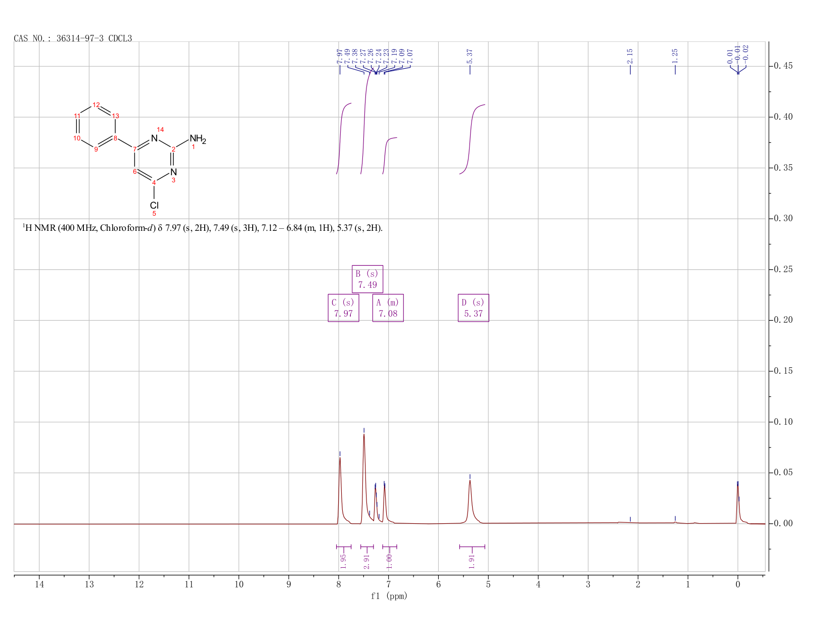The height and width of the screenshot is (644, 834).
Task: Select the 1.95 integral value below axis
Action: coord(344,561)
